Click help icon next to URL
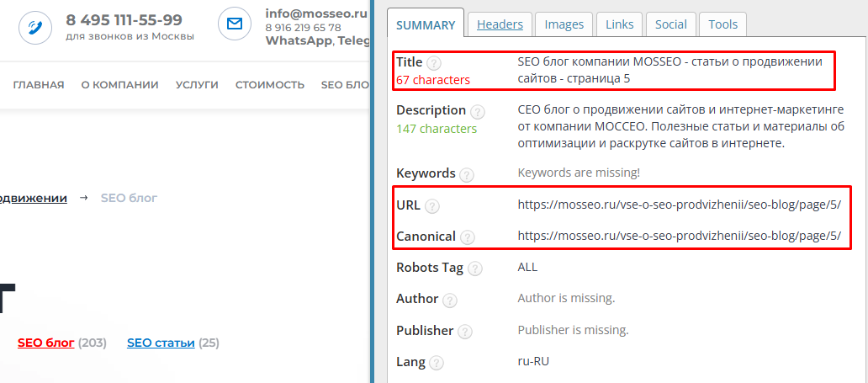The width and height of the screenshot is (868, 383). [432, 206]
